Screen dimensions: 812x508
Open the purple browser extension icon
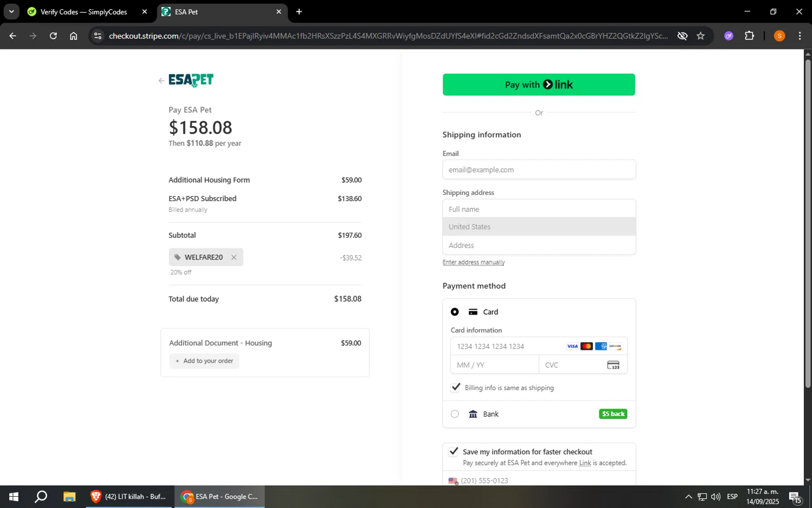point(729,36)
